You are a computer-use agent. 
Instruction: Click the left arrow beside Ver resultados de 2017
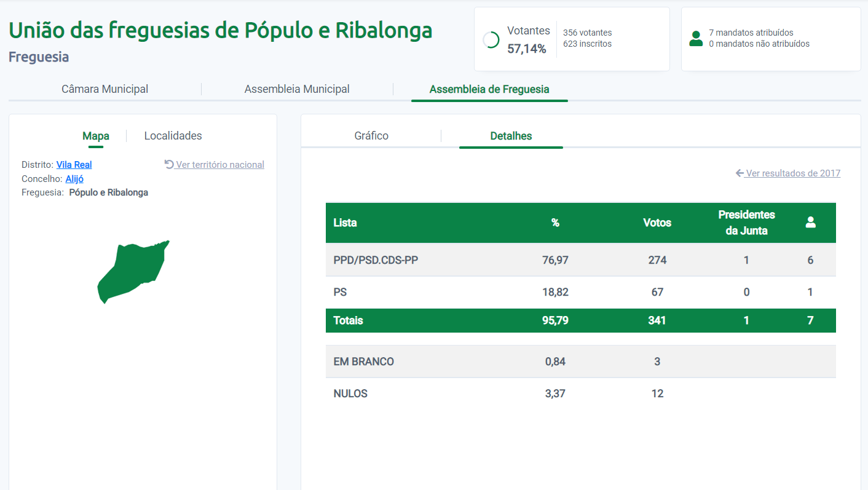point(740,173)
